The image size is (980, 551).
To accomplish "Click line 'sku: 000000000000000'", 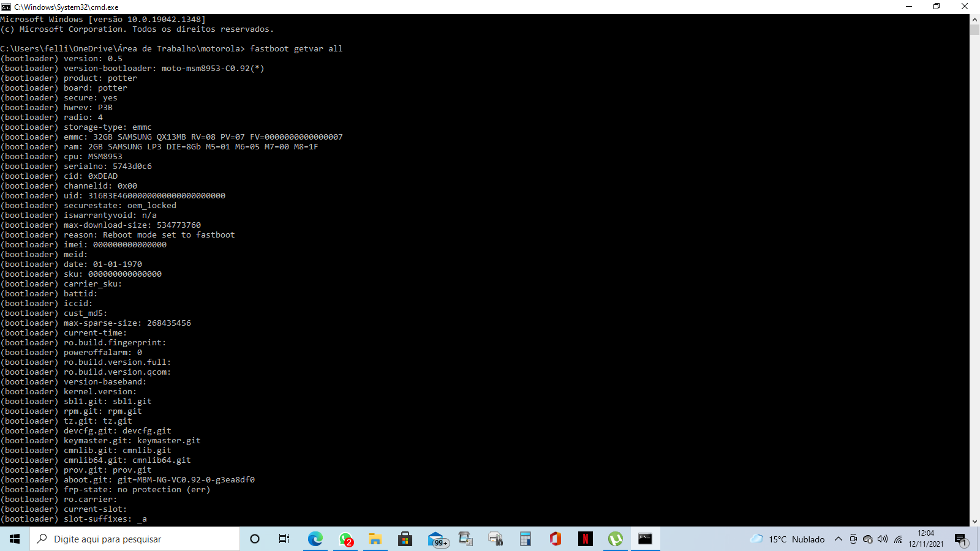I will pos(81,274).
